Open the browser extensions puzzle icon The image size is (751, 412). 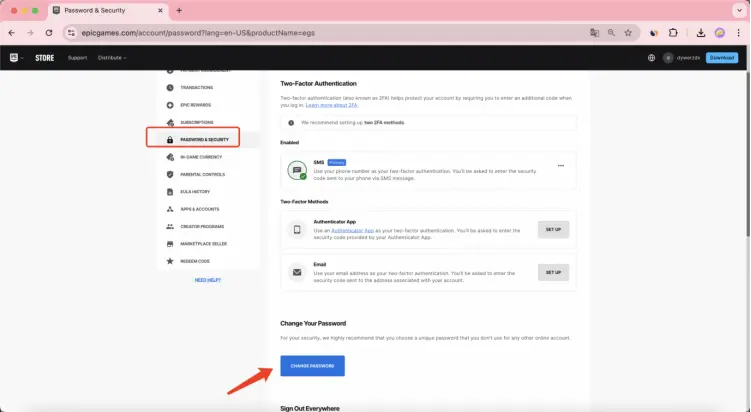[673, 33]
